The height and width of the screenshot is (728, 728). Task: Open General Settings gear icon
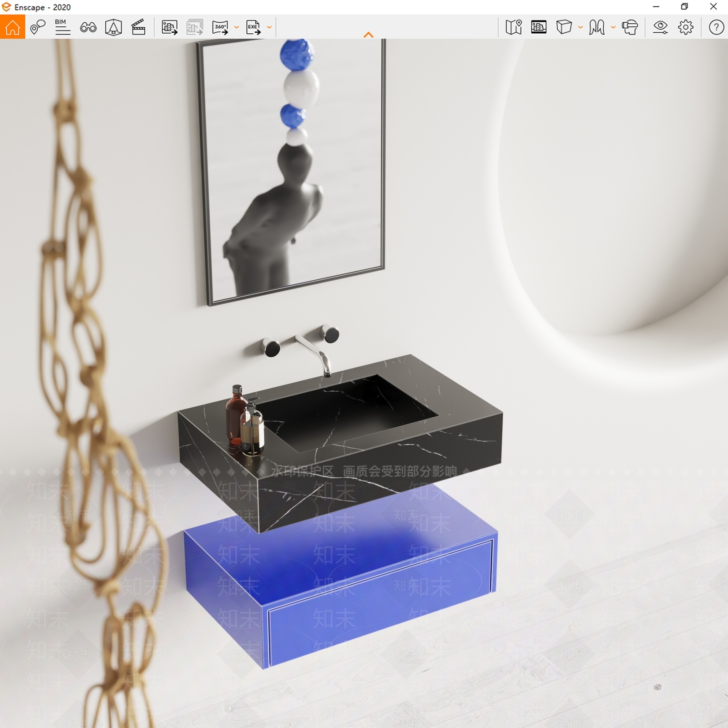pyautogui.click(x=686, y=27)
